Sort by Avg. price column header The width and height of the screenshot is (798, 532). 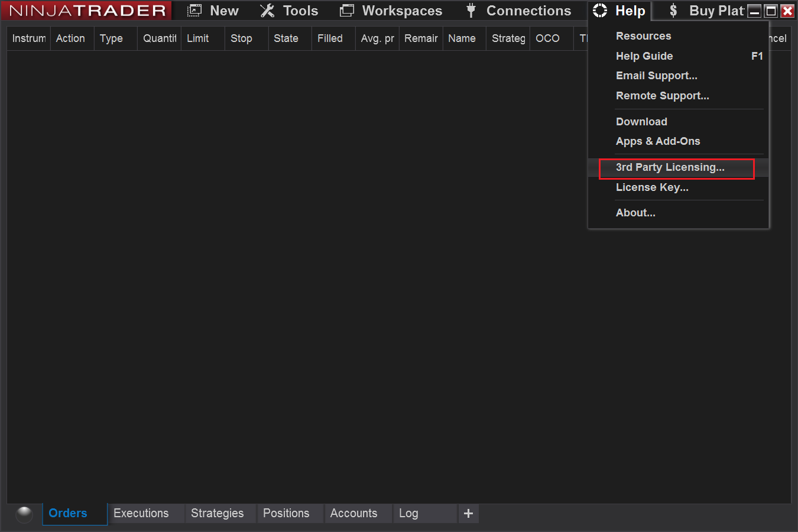(x=377, y=38)
